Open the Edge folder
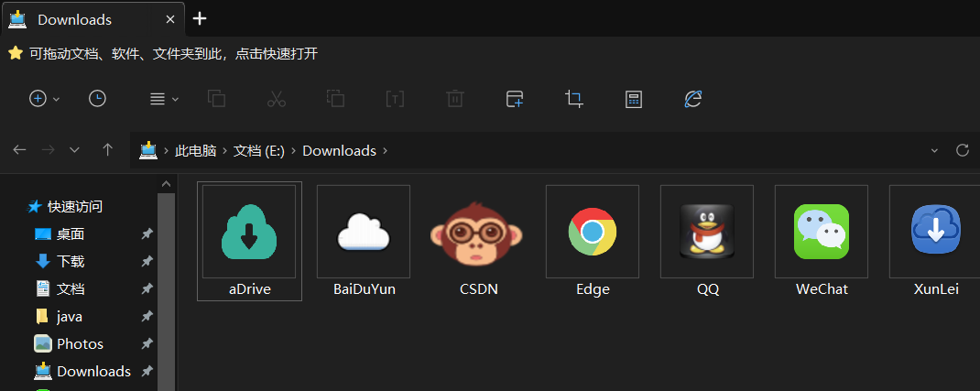This screenshot has width=980, height=391. coord(593,241)
